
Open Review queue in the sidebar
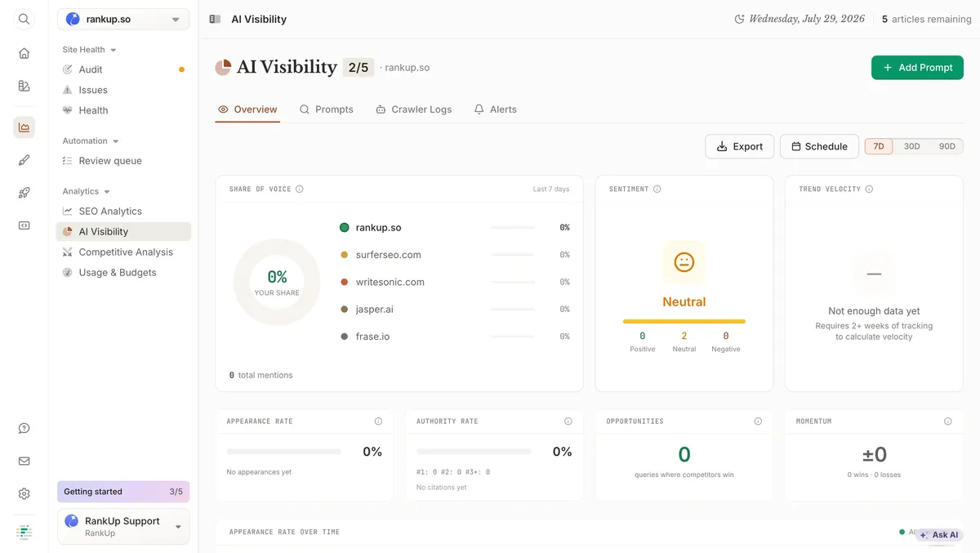(x=123, y=161)
